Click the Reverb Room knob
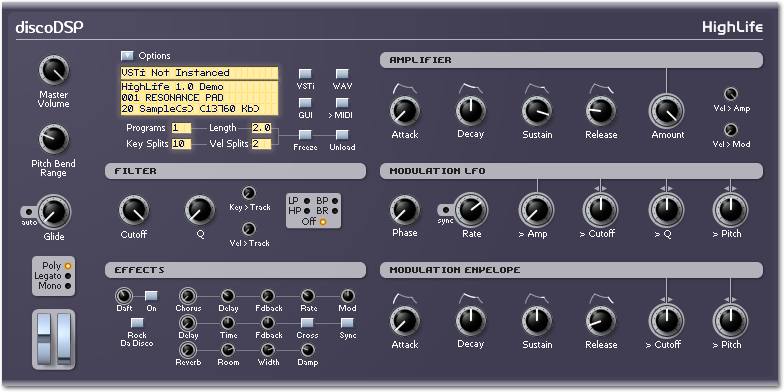Image resolution: width=784 pixels, height=392 pixels. (228, 350)
